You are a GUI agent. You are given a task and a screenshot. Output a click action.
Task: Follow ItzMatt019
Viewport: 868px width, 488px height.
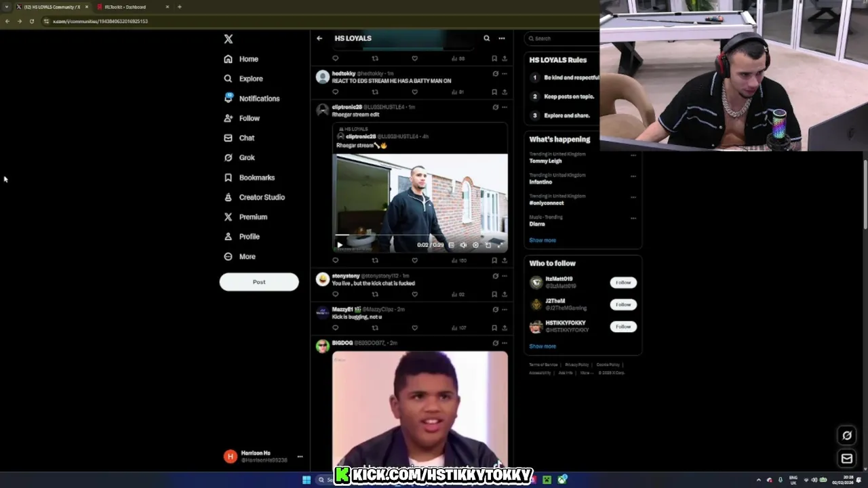623,282
